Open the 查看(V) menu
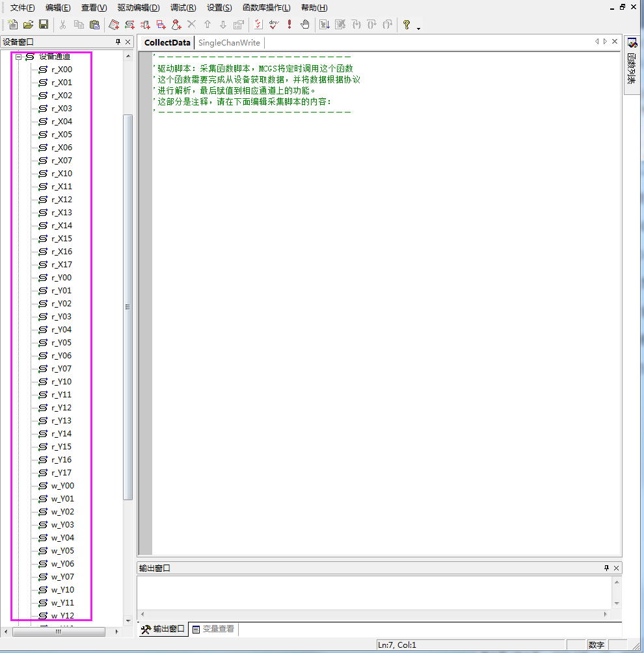 point(94,8)
